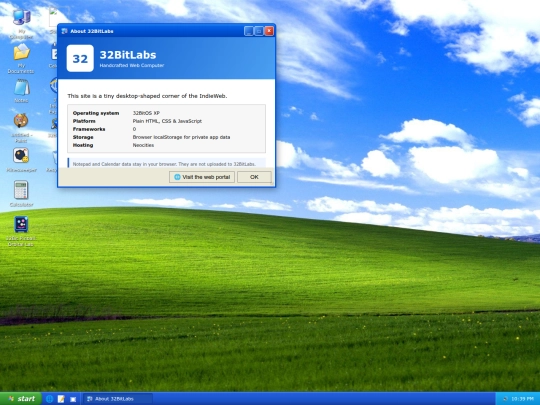Click the 32 logo in About dialog
Viewport: 540px width, 405px height.
[80, 58]
